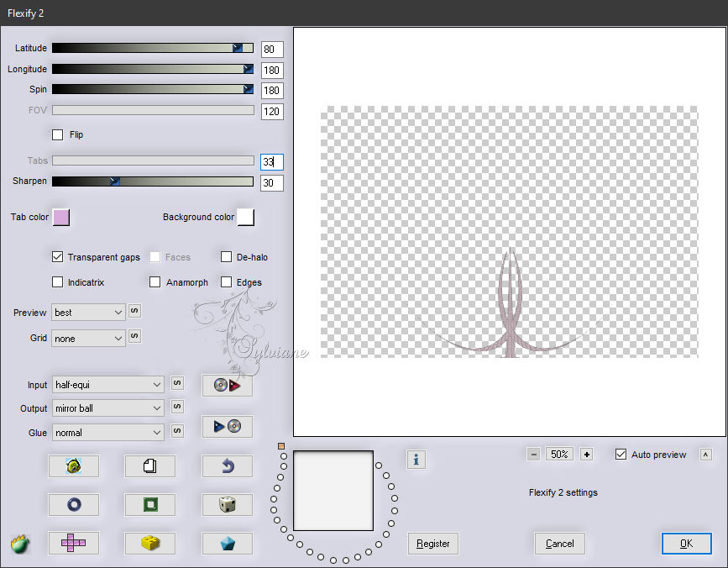Zoom in preview with plus button
728x568 pixels.
coord(586,455)
